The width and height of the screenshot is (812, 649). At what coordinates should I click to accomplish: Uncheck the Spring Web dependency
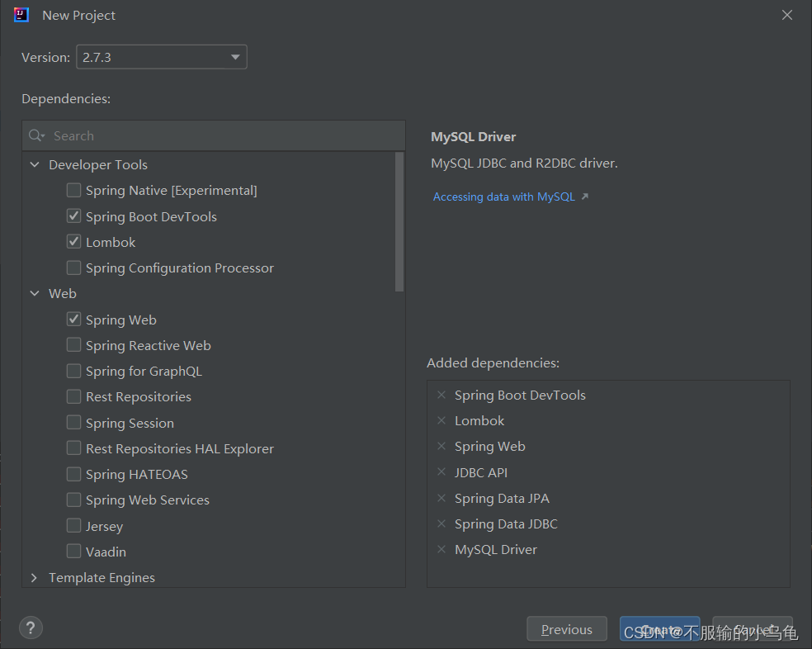73,320
